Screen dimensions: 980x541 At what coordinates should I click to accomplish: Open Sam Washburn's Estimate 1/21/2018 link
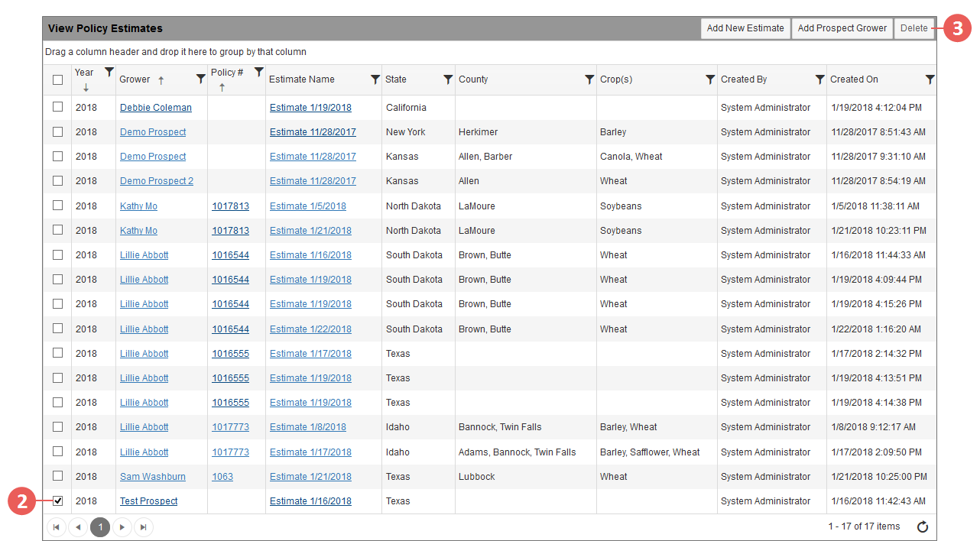coord(310,477)
